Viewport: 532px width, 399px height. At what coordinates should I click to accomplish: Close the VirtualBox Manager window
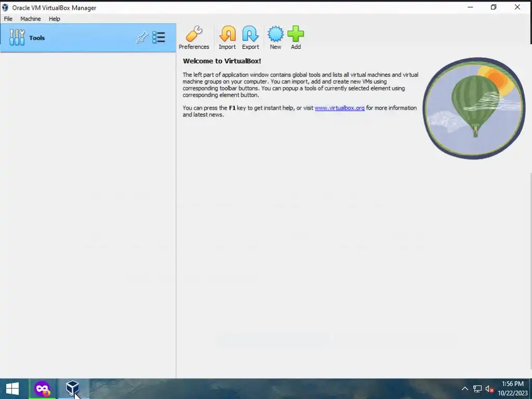click(517, 7)
